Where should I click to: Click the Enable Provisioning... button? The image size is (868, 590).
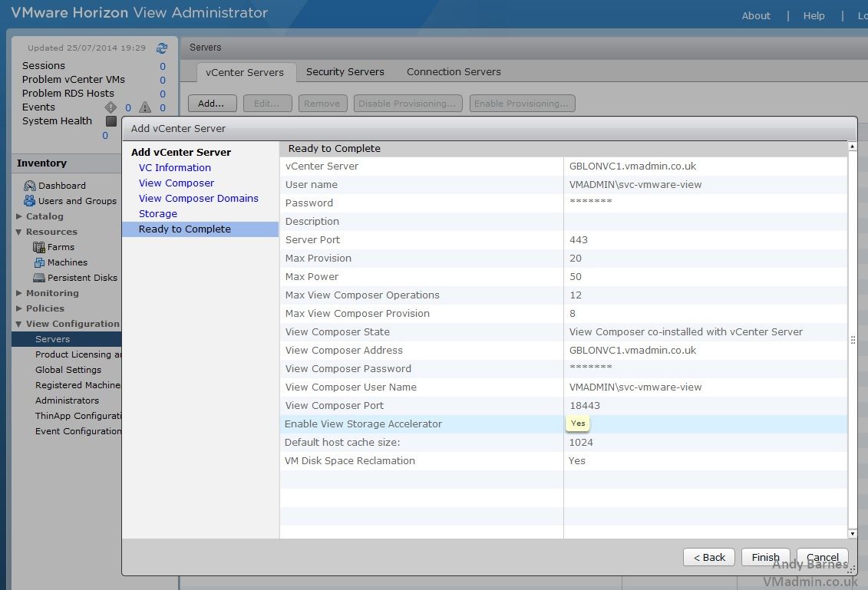522,104
